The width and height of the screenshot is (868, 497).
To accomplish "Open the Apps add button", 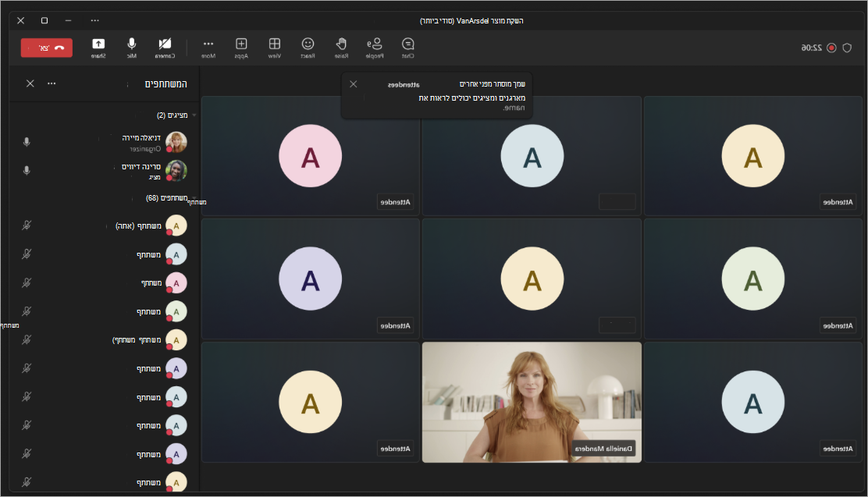I will click(x=241, y=48).
